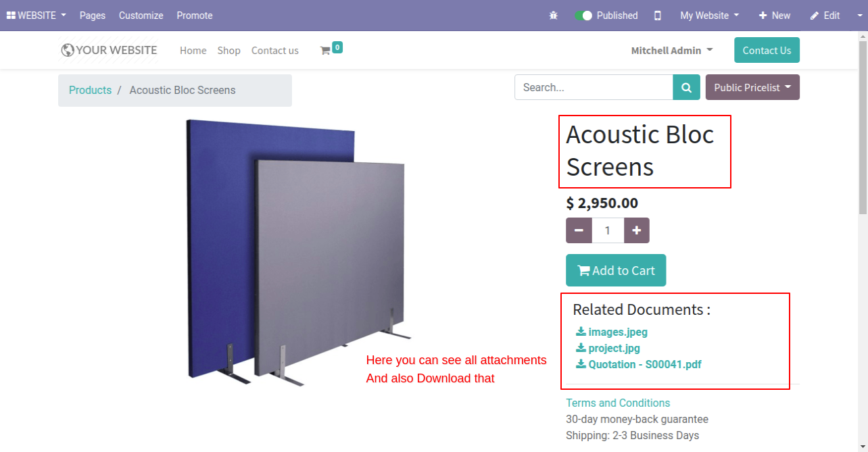Go to the Shop page

click(x=229, y=51)
